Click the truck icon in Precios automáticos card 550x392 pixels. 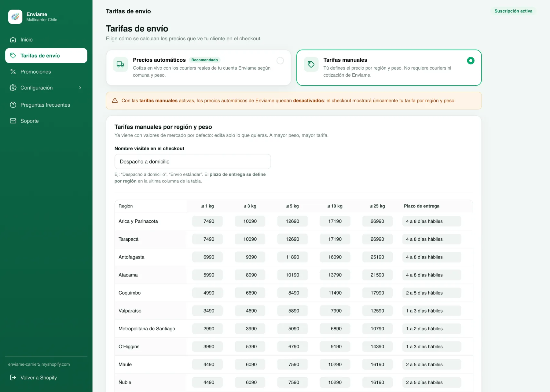point(120,64)
